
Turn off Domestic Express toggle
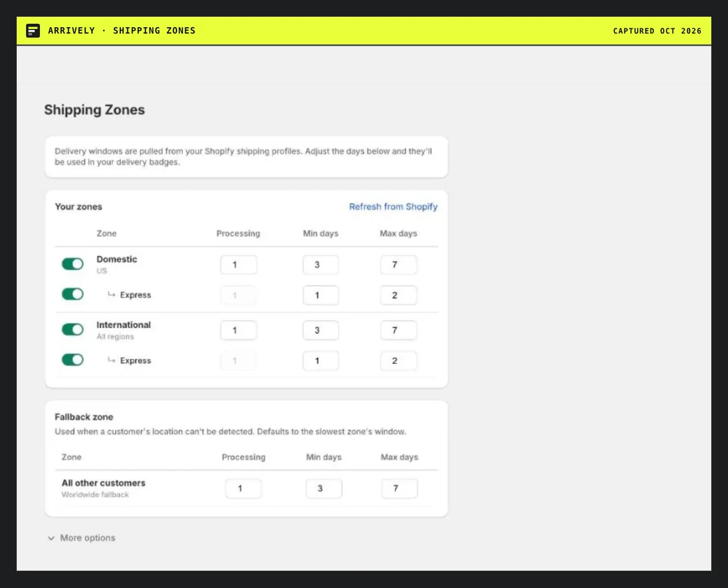[73, 294]
